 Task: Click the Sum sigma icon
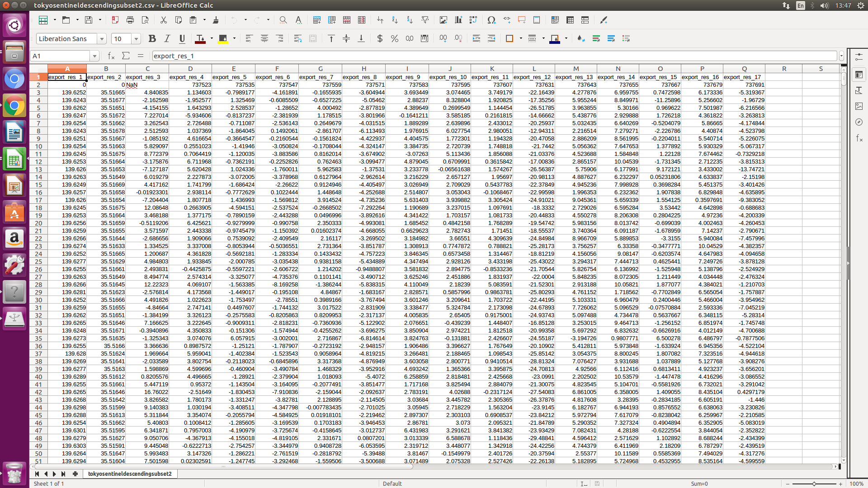point(126,56)
